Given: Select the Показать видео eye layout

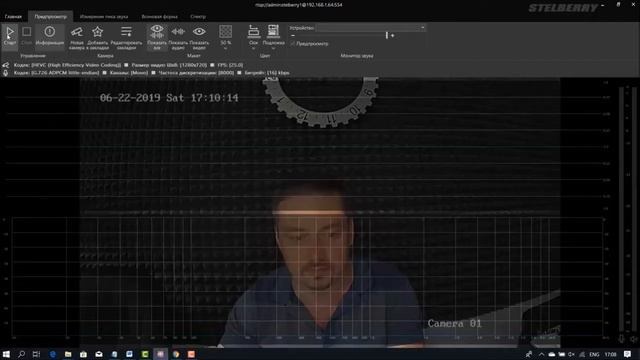Looking at the screenshot, I should [x=199, y=38].
